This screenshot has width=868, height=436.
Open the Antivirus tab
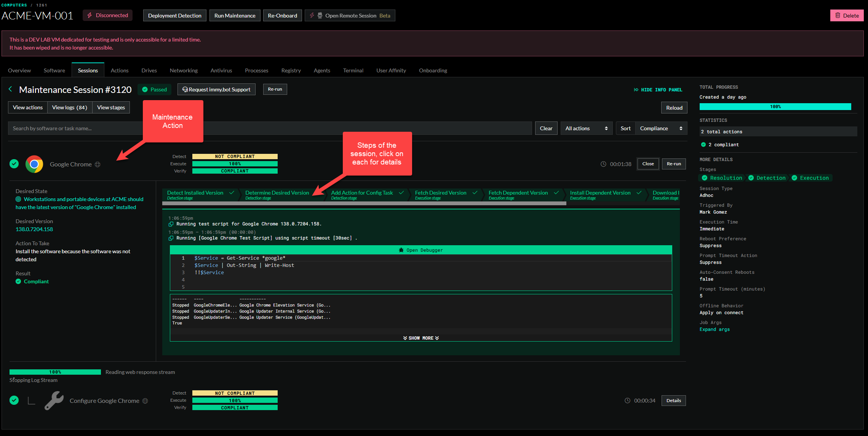[x=221, y=70]
